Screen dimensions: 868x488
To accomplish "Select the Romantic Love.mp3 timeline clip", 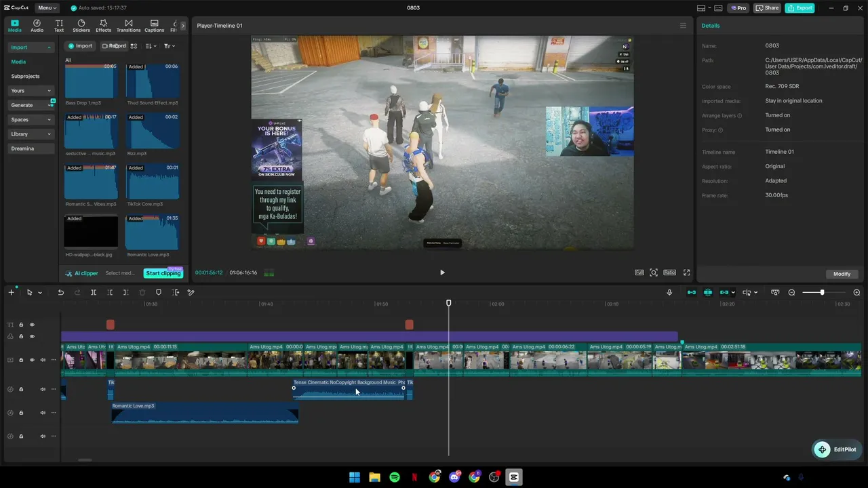I will click(x=205, y=413).
